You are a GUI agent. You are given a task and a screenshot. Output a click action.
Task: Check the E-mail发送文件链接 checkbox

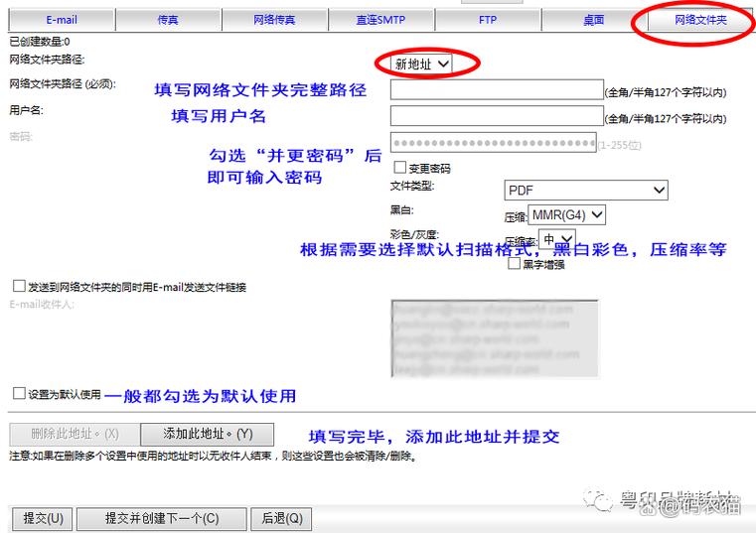[x=19, y=286]
